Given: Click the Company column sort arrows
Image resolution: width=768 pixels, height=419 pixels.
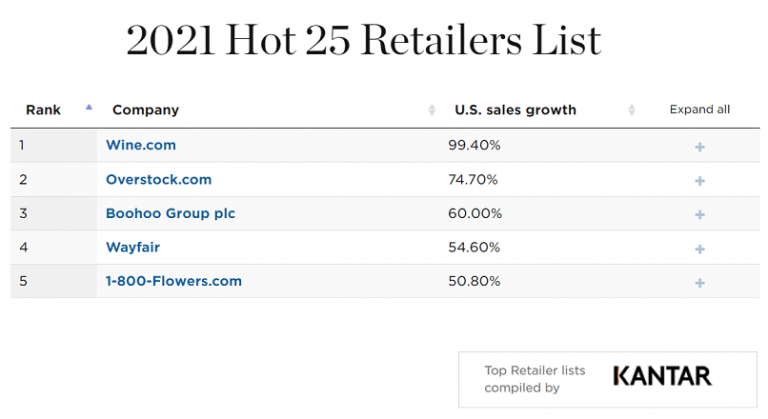Looking at the screenshot, I should 432,110.
